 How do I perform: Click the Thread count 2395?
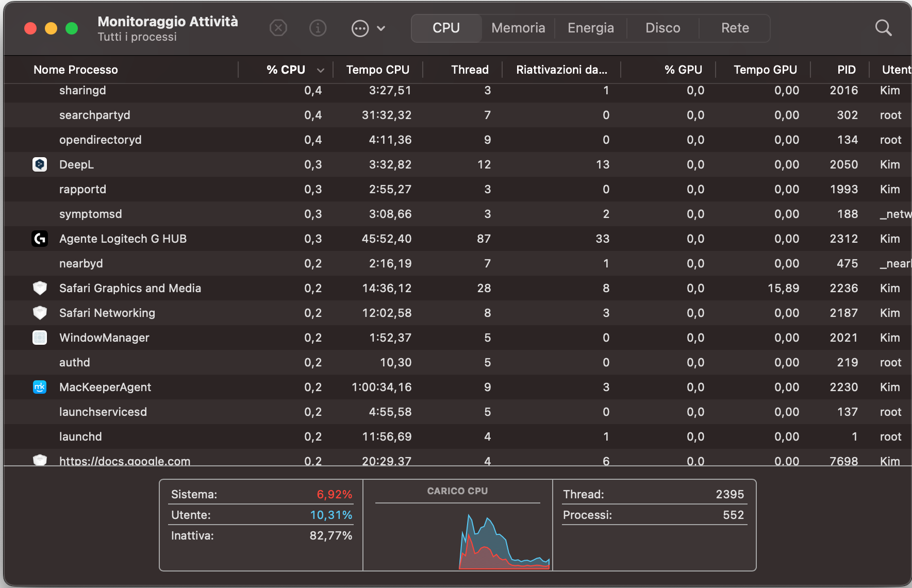pos(729,494)
